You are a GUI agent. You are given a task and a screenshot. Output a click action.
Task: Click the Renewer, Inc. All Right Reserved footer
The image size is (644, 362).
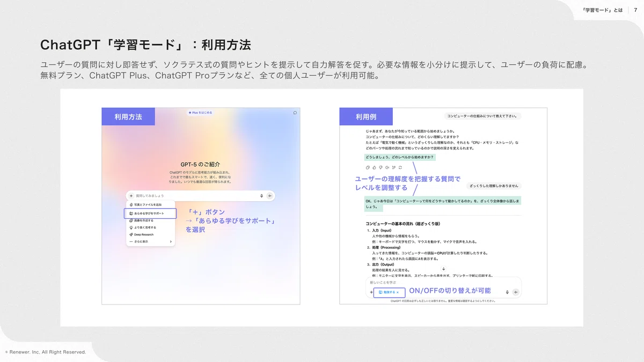(x=46, y=352)
